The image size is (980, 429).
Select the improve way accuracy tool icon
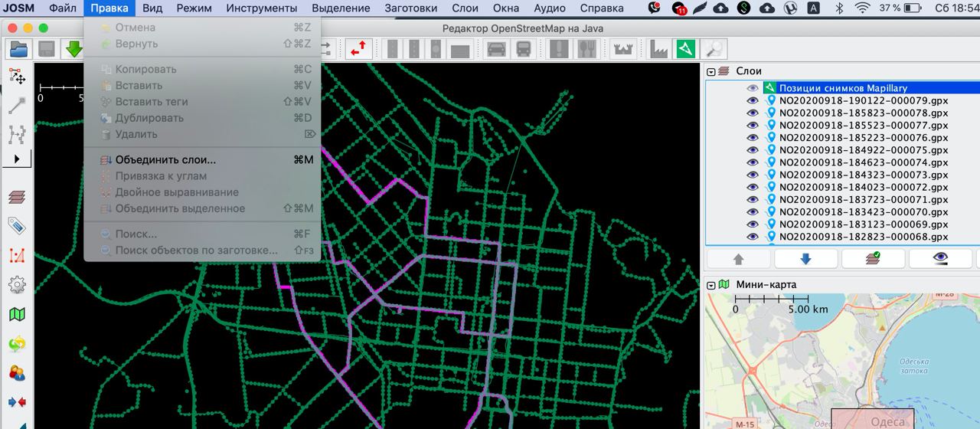click(17, 135)
